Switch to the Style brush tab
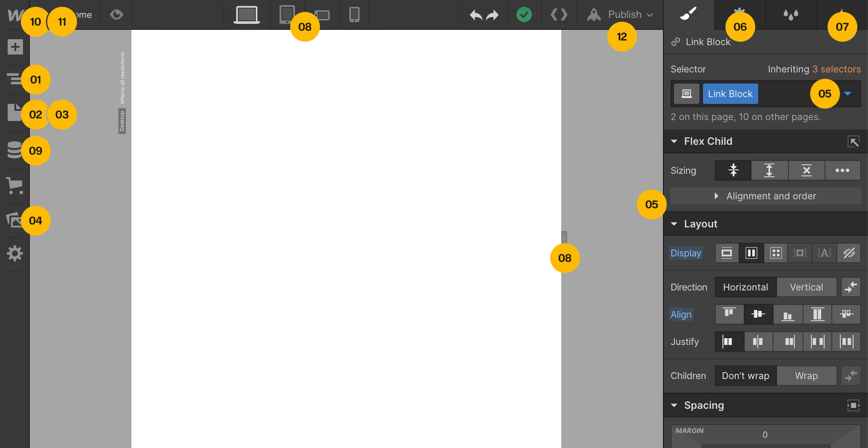The height and width of the screenshot is (448, 868). [x=688, y=14]
